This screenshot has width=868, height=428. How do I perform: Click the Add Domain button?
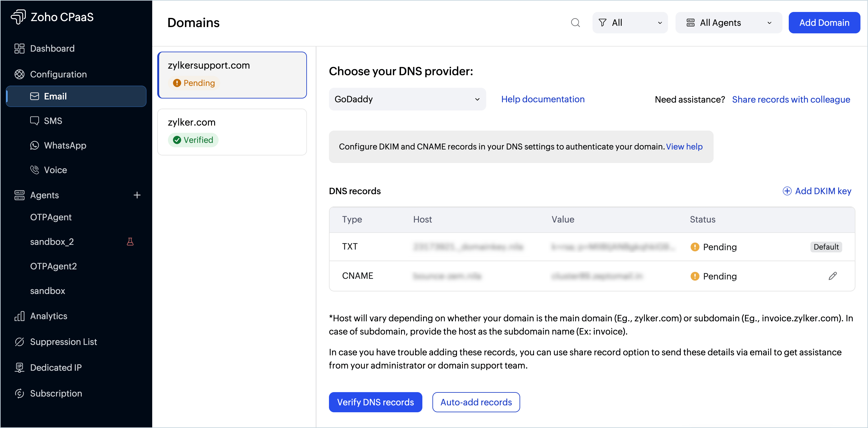[x=824, y=23]
